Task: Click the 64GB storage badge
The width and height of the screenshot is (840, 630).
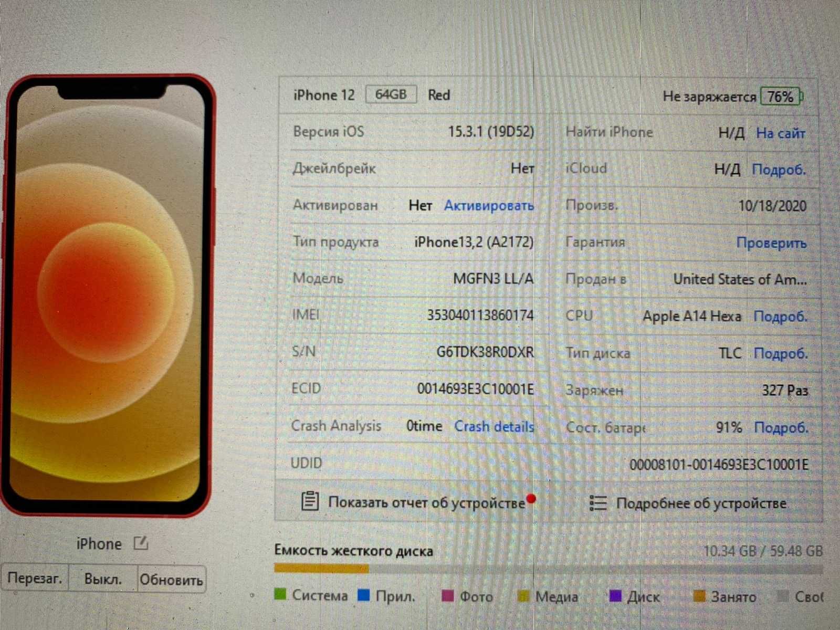Action: coord(391,94)
